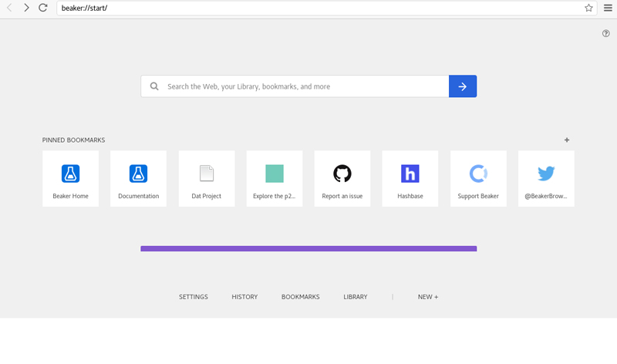Star this page in the address bar
Image resolution: width=617 pixels, height=364 pixels.
click(x=588, y=8)
